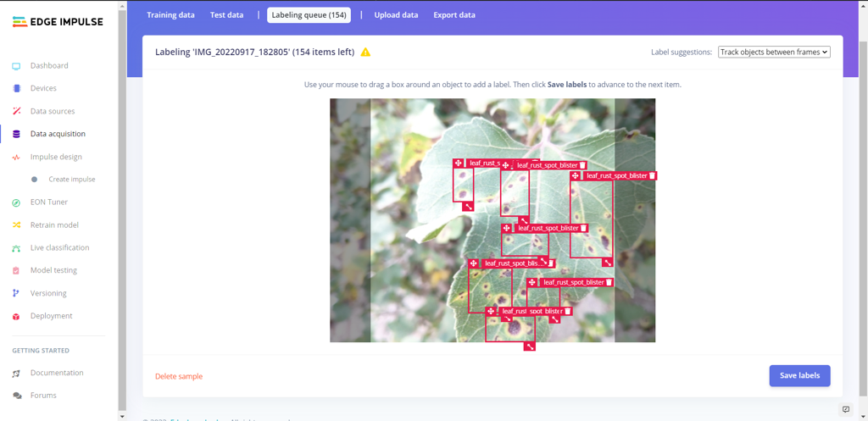Click the EON Tuner icon

pyautogui.click(x=16, y=202)
